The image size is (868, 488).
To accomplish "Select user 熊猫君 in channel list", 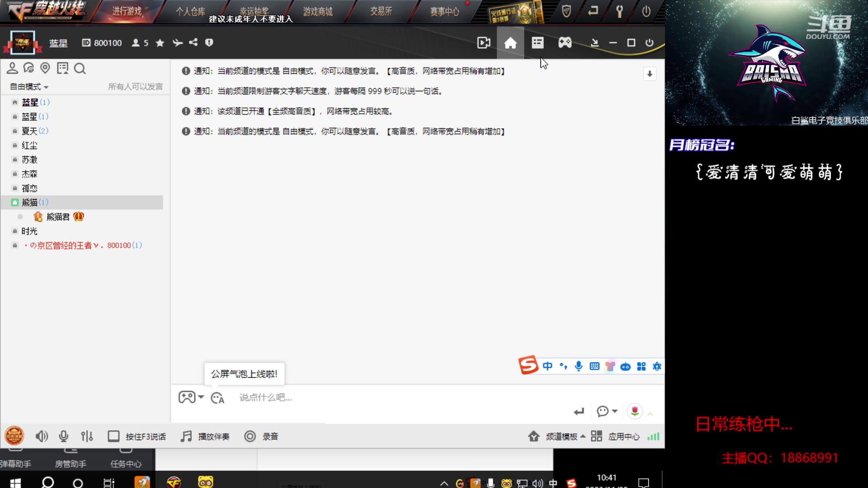I will coord(58,217).
